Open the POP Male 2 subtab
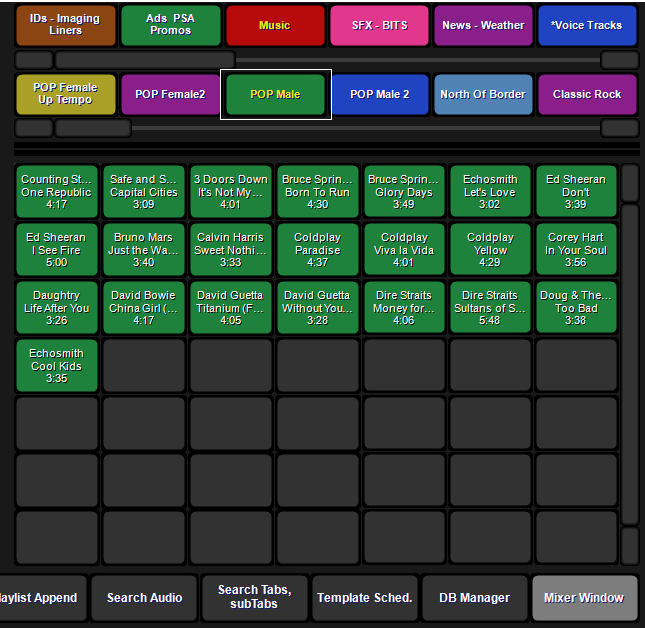This screenshot has width=645, height=628. coord(379,94)
